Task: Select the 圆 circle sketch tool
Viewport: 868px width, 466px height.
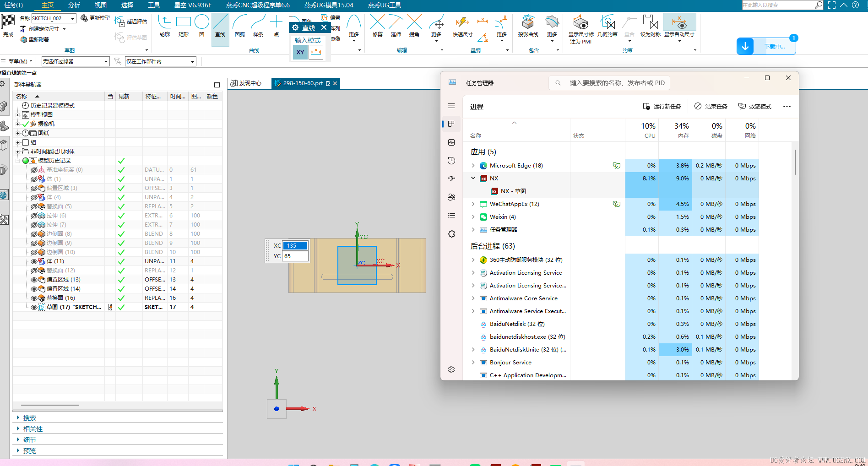Action: point(201,25)
